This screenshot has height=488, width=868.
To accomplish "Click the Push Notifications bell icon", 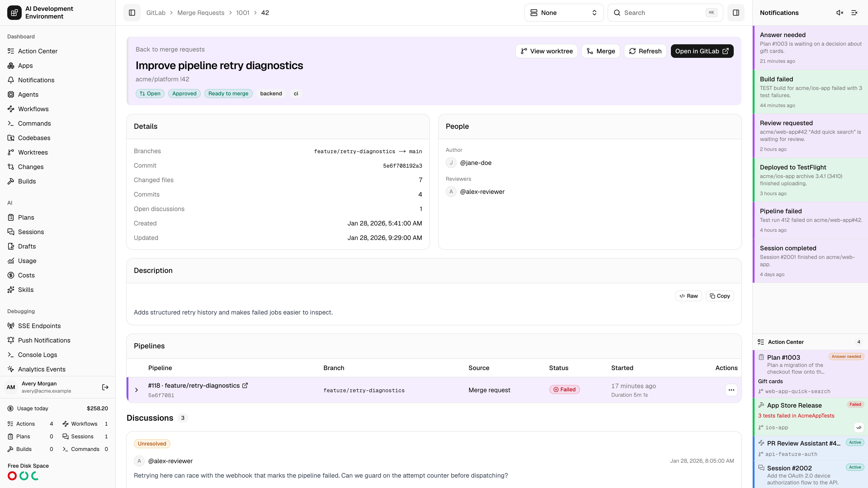I will (x=11, y=340).
